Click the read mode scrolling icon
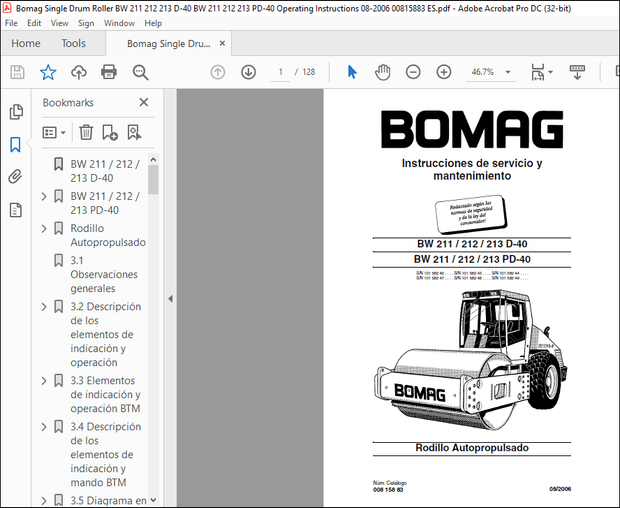This screenshot has width=620, height=508. coord(577,72)
